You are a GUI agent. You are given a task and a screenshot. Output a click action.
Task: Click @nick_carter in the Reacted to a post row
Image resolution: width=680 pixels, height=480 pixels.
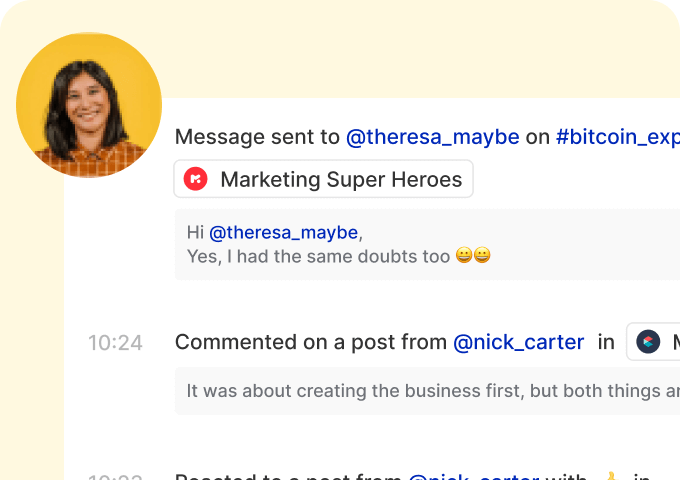(474, 476)
